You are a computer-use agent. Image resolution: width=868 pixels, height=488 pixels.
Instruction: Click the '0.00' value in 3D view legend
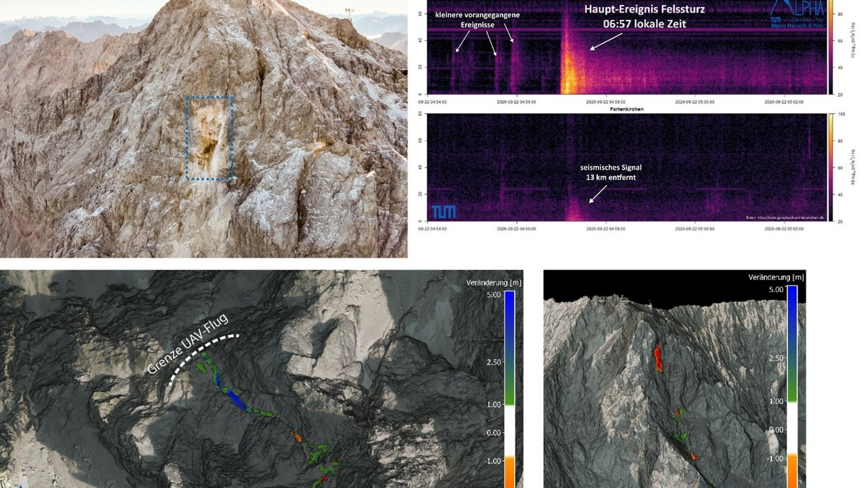click(776, 430)
